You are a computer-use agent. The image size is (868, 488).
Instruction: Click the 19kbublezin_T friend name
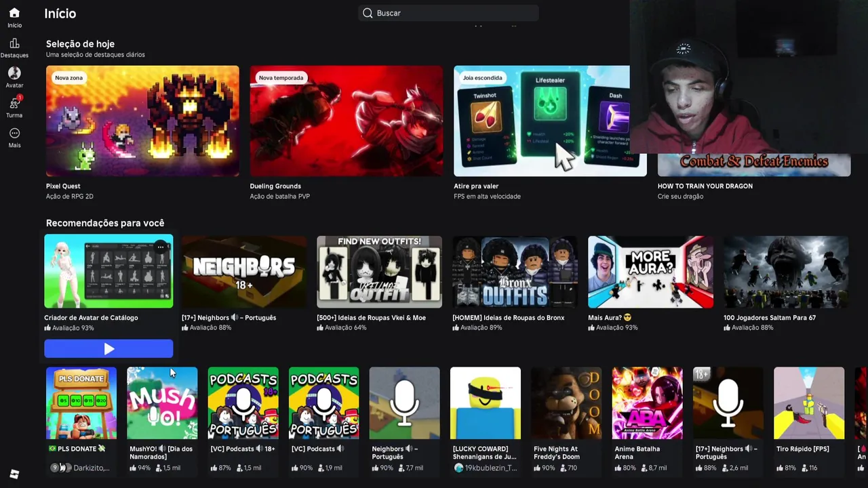click(x=491, y=468)
